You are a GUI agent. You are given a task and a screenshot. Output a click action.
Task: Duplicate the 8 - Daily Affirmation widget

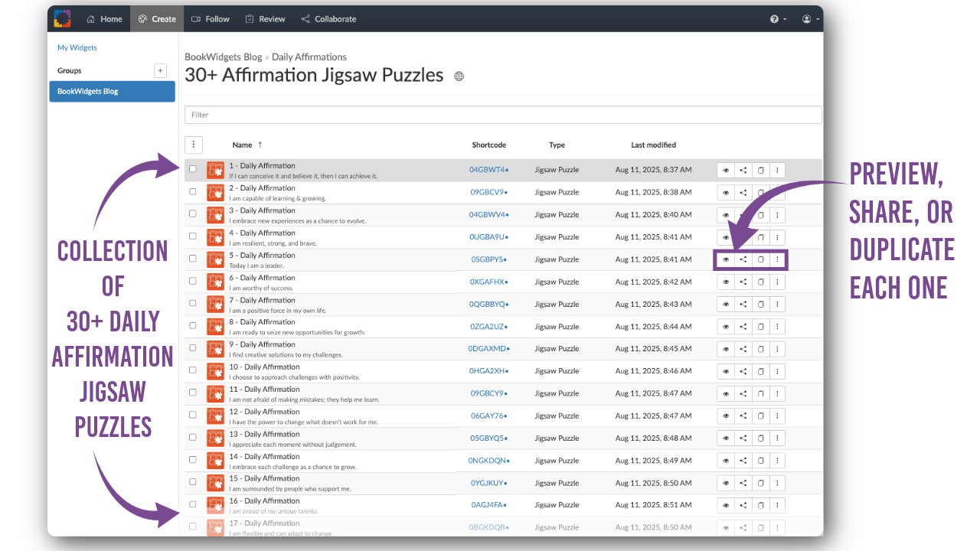[x=760, y=327]
